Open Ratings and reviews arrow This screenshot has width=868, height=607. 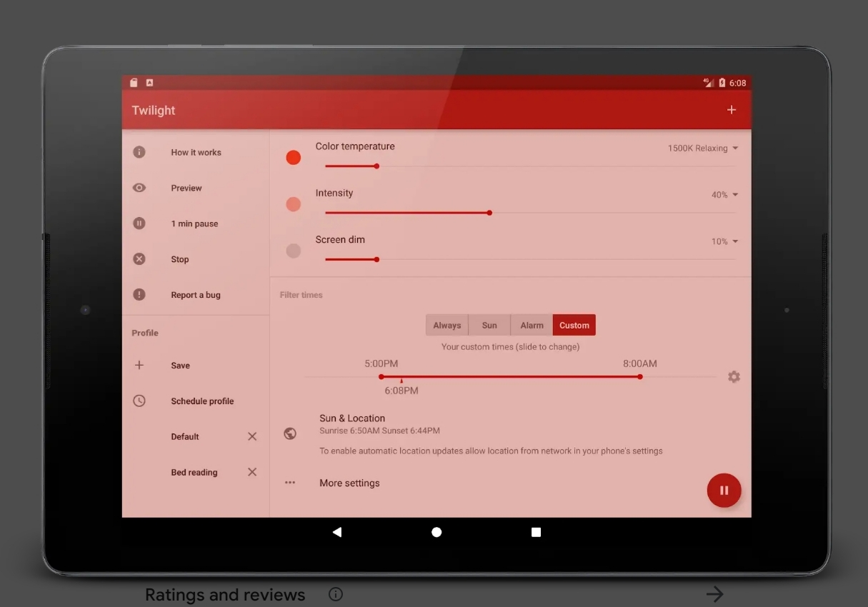pyautogui.click(x=714, y=594)
